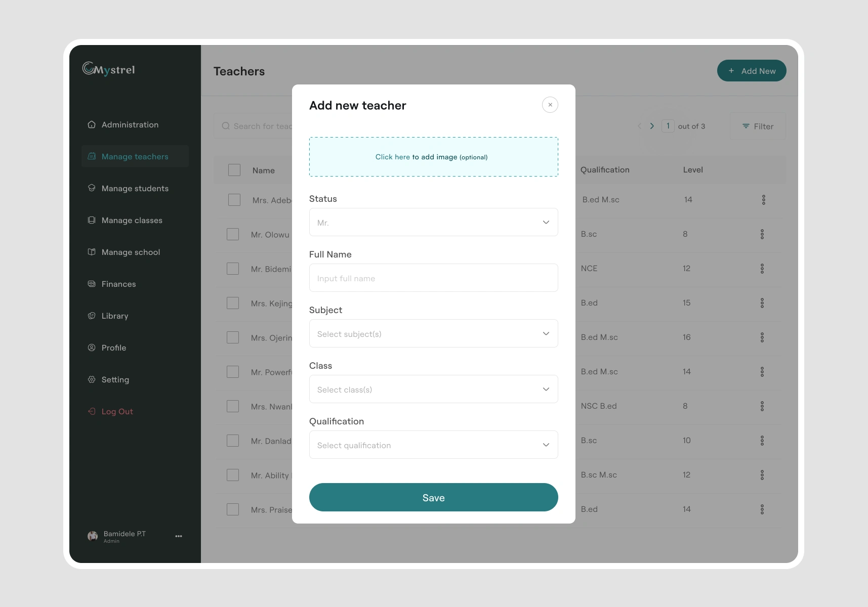Click the Add New button
868x607 pixels.
click(x=752, y=71)
